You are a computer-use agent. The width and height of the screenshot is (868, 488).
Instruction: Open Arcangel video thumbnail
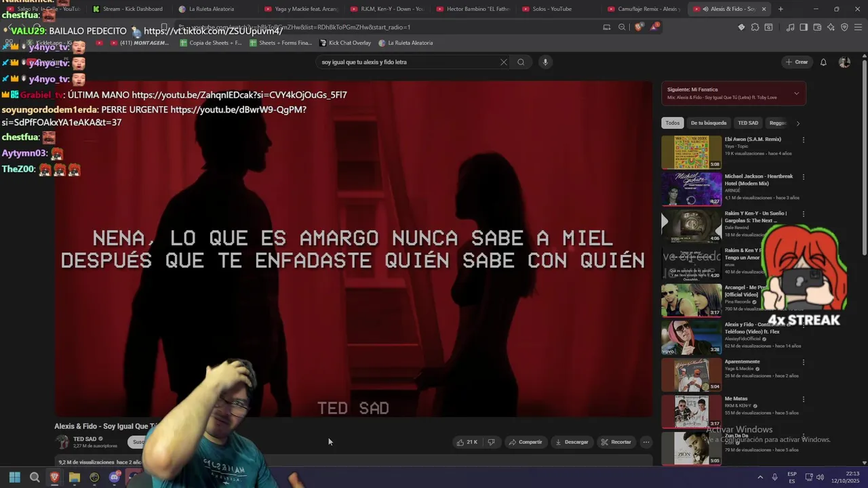tap(692, 300)
